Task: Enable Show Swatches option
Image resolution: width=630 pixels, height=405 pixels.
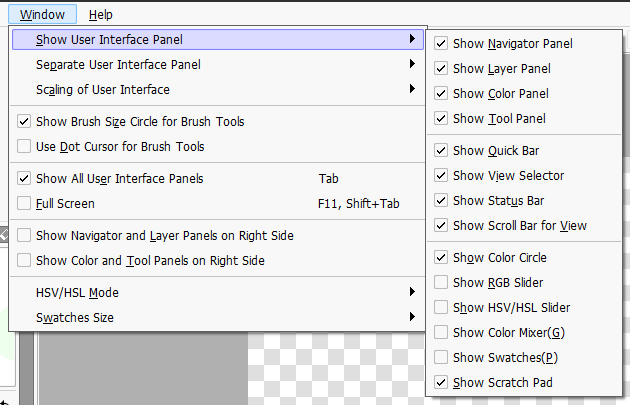Action: (524, 357)
